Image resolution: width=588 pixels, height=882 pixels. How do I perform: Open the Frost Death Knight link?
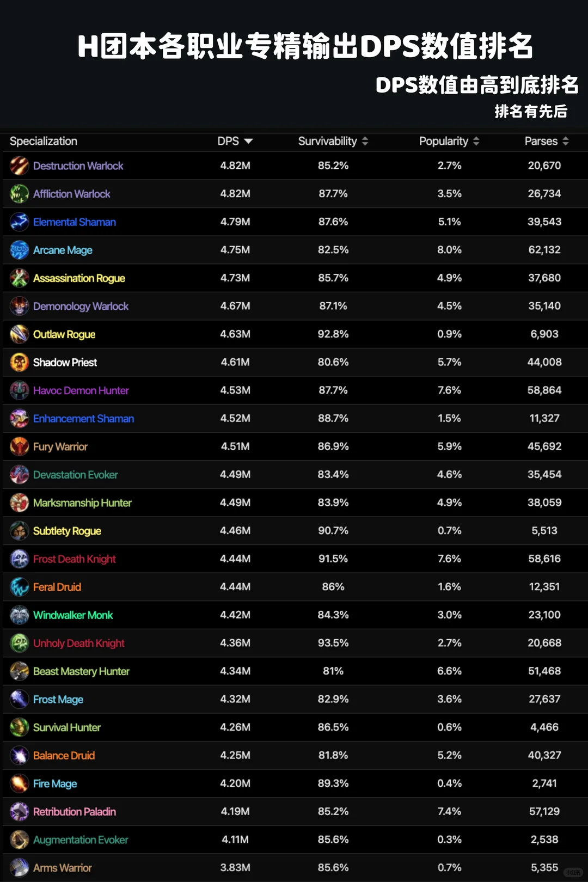click(75, 559)
